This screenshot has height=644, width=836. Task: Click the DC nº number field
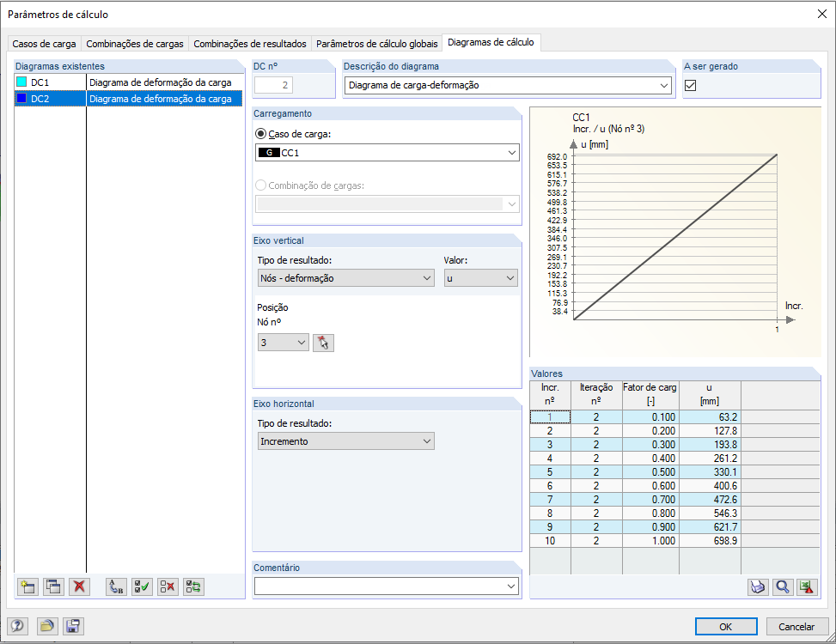click(273, 85)
